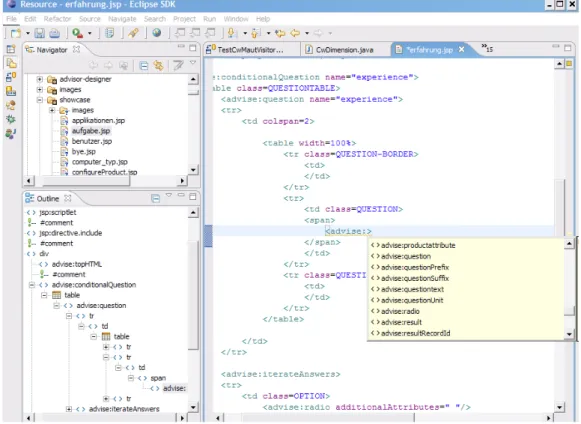Open the Navigate menu

[x=122, y=19]
